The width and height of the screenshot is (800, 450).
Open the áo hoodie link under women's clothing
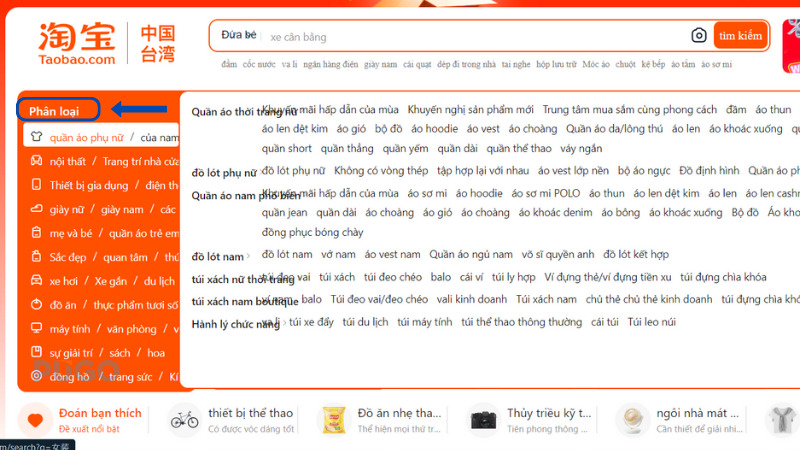pyautogui.click(x=434, y=129)
